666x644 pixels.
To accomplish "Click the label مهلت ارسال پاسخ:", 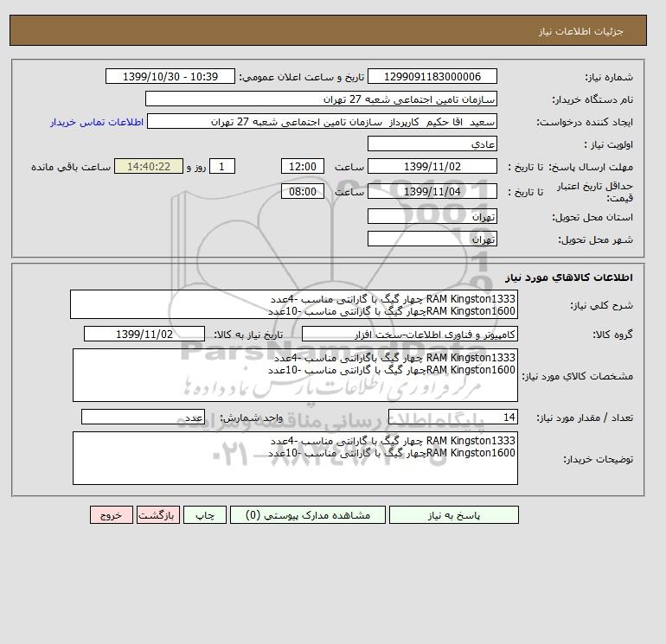I will (x=591, y=167).
